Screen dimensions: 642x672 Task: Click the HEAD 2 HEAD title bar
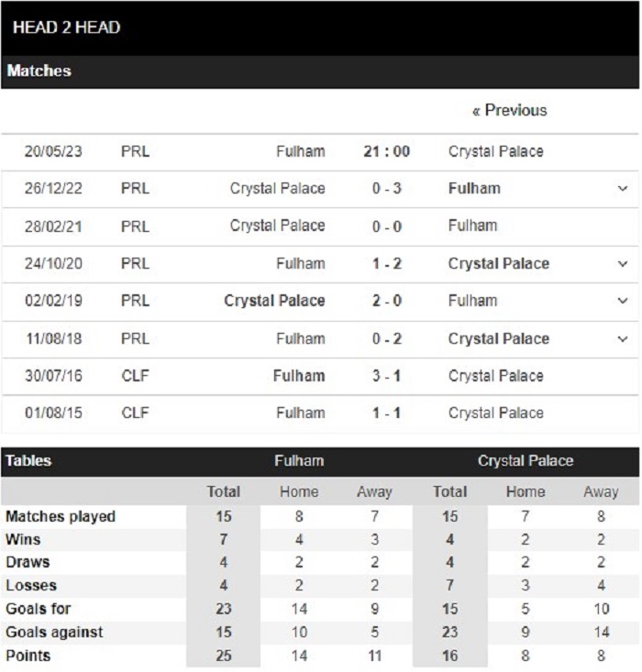click(x=320, y=28)
